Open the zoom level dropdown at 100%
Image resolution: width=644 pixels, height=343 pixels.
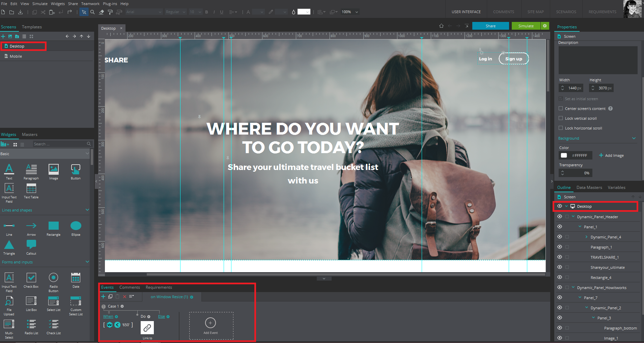coord(357,12)
